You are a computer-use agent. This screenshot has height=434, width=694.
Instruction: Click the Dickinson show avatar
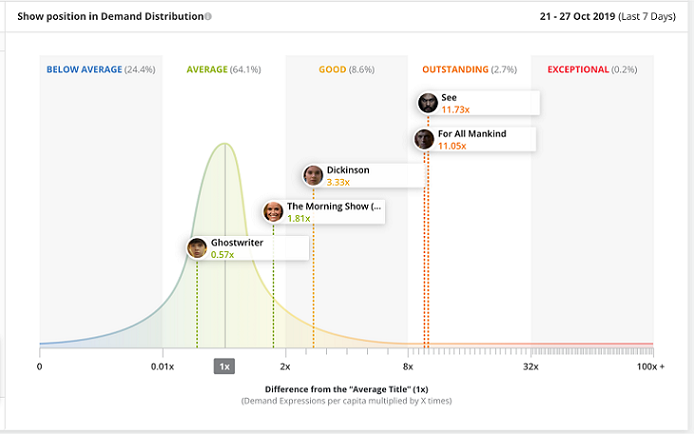pos(313,175)
